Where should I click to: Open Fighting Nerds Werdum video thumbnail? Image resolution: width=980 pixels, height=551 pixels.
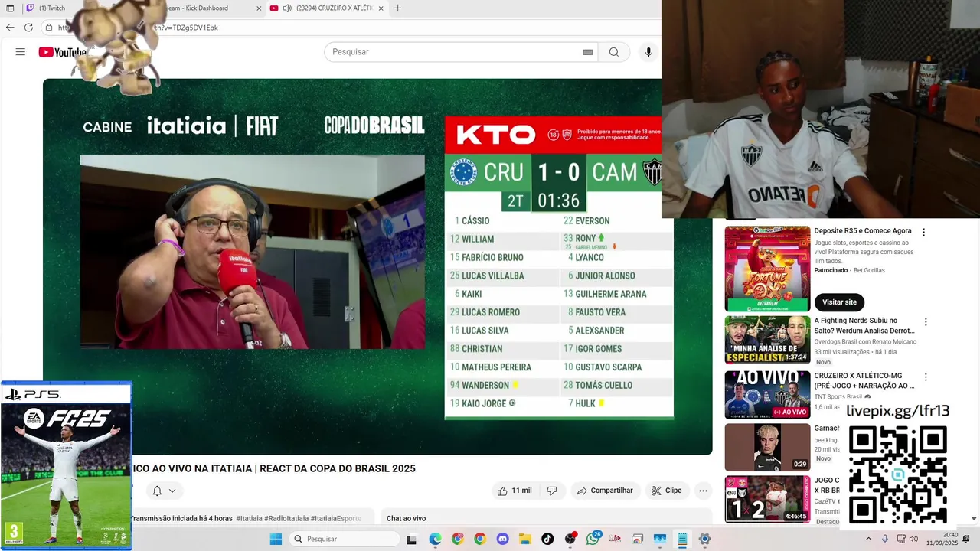click(x=767, y=340)
